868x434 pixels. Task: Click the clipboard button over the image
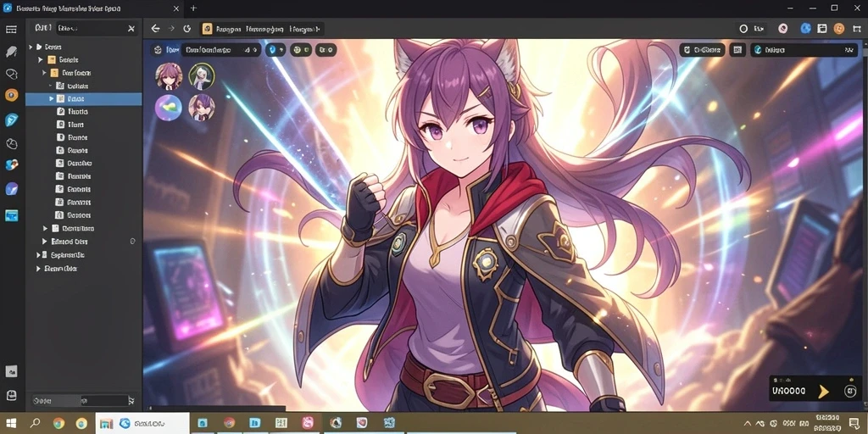click(x=703, y=50)
